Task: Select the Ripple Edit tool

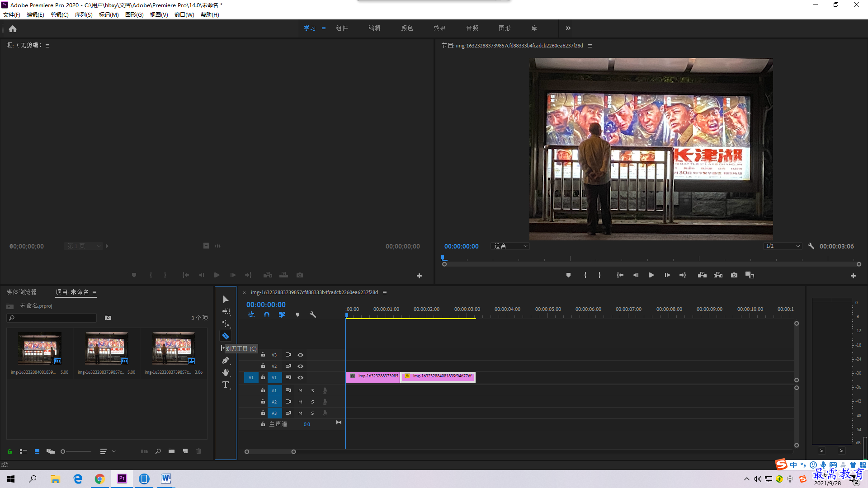Action: pos(226,324)
